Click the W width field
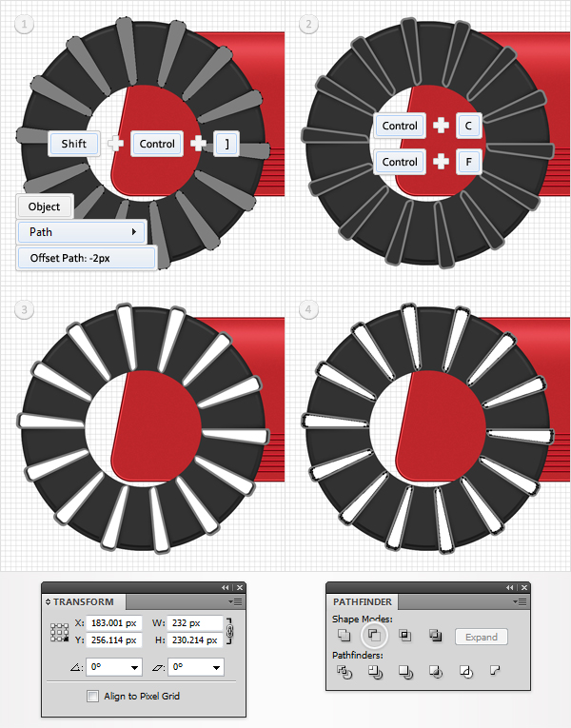Image resolution: width=571 pixels, height=728 pixels. [195, 623]
